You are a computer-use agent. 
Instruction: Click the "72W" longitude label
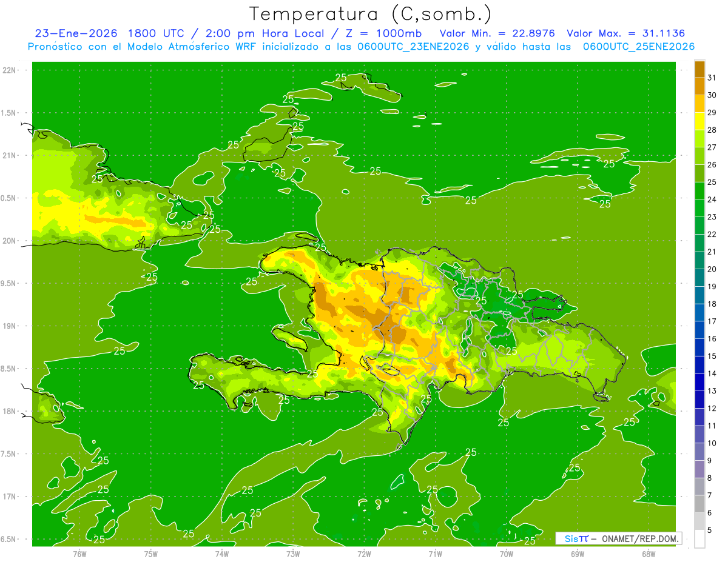pyautogui.click(x=364, y=554)
